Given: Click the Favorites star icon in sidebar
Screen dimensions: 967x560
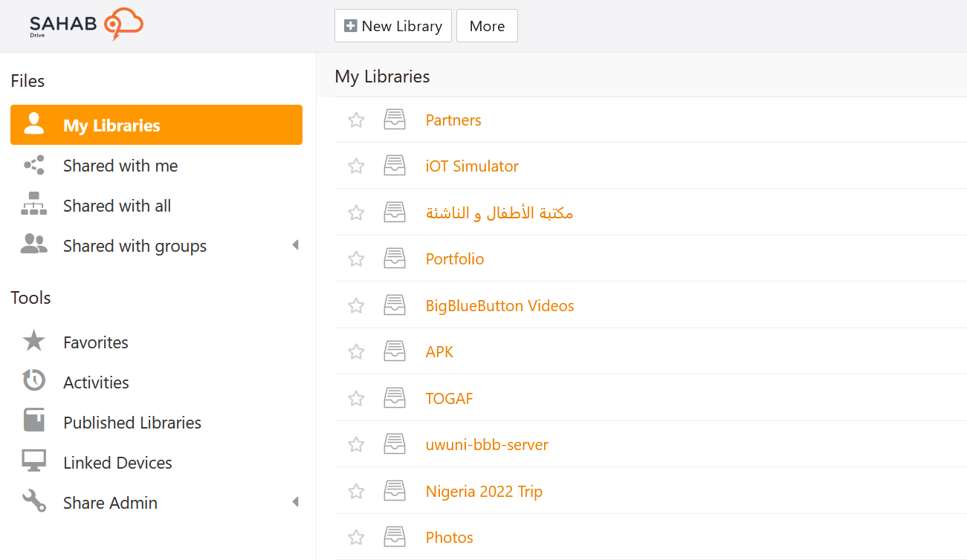Looking at the screenshot, I should click(34, 342).
